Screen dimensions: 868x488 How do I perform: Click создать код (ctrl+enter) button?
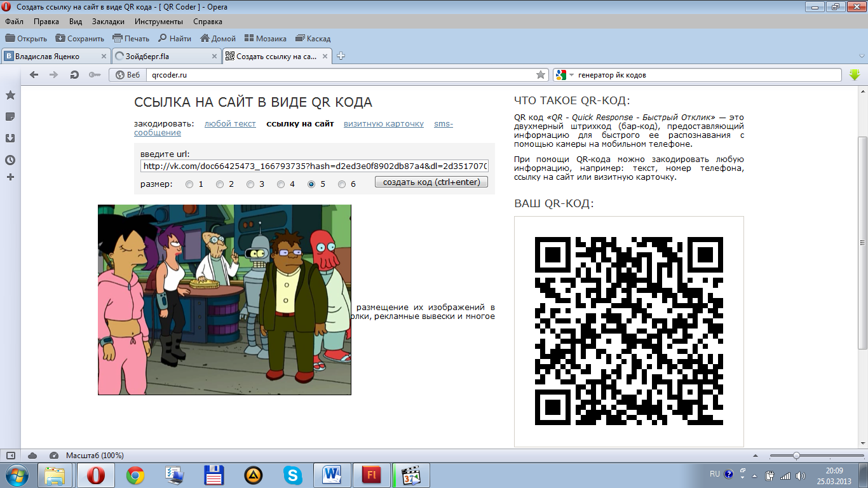point(432,182)
